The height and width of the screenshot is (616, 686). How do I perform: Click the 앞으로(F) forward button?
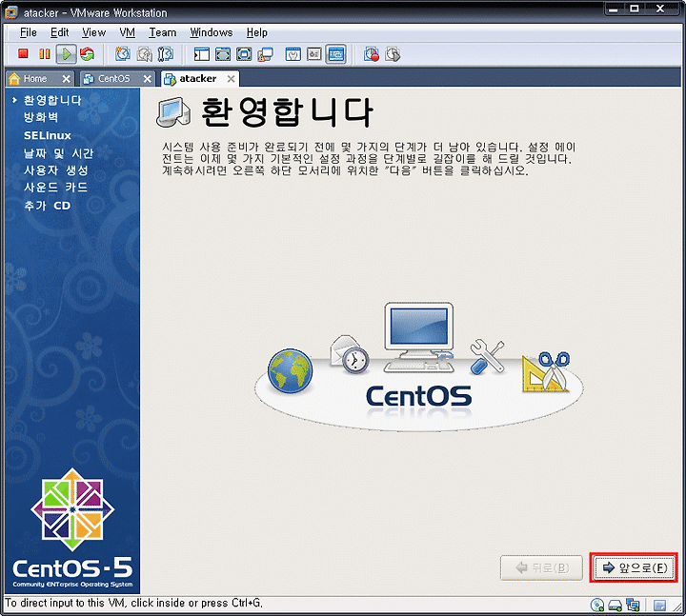[x=634, y=567]
